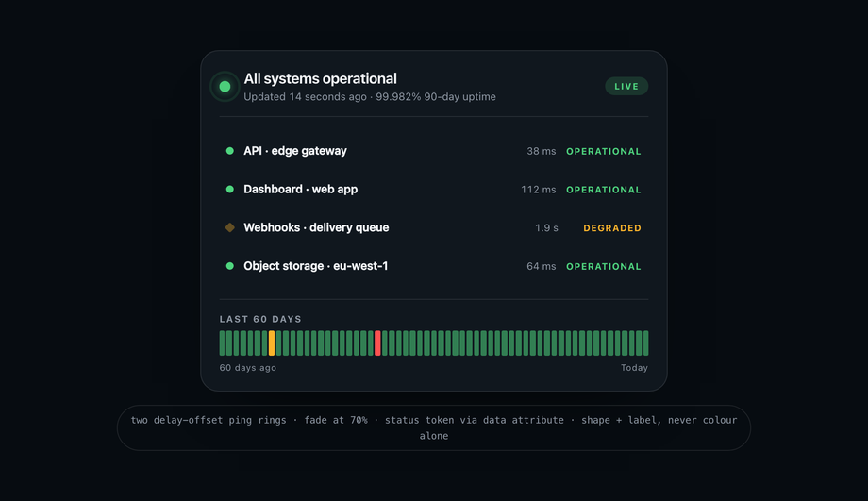Image resolution: width=868 pixels, height=501 pixels.
Task: Select the "All systems operational" heading
Action: tap(320, 78)
